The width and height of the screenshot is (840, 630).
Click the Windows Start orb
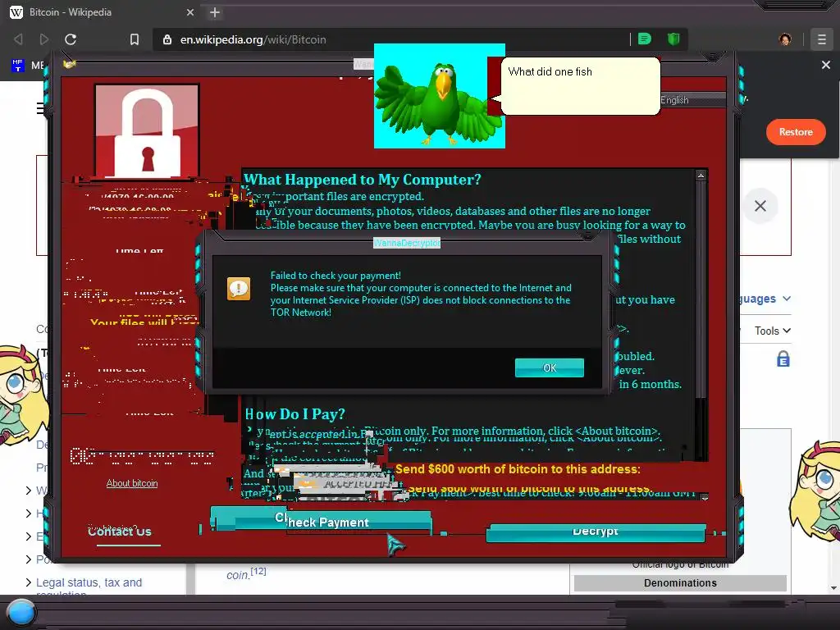pos(21,613)
